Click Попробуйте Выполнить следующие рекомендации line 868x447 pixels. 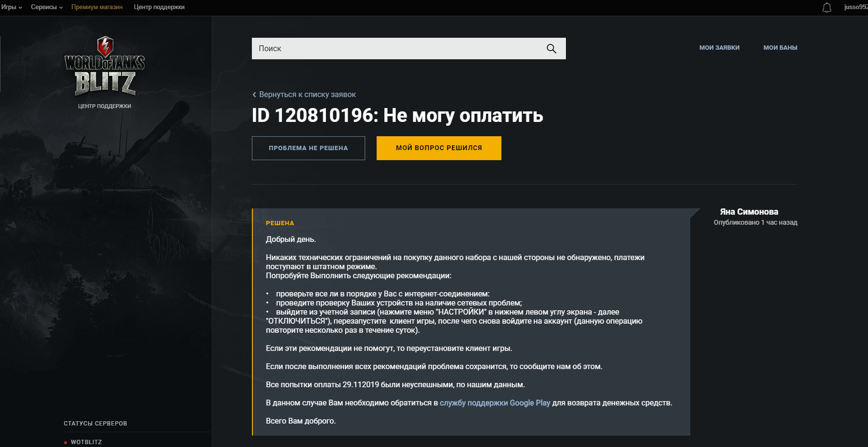click(358, 276)
